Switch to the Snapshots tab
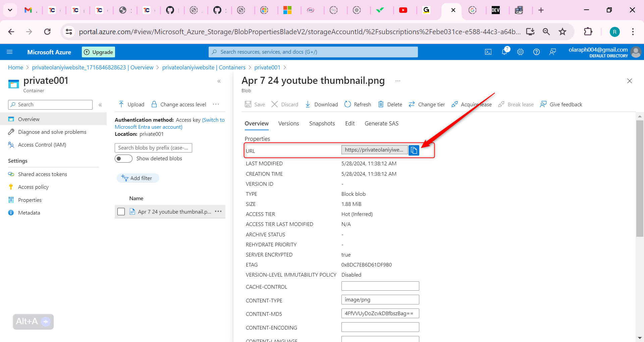Image resolution: width=644 pixels, height=342 pixels. tap(322, 123)
